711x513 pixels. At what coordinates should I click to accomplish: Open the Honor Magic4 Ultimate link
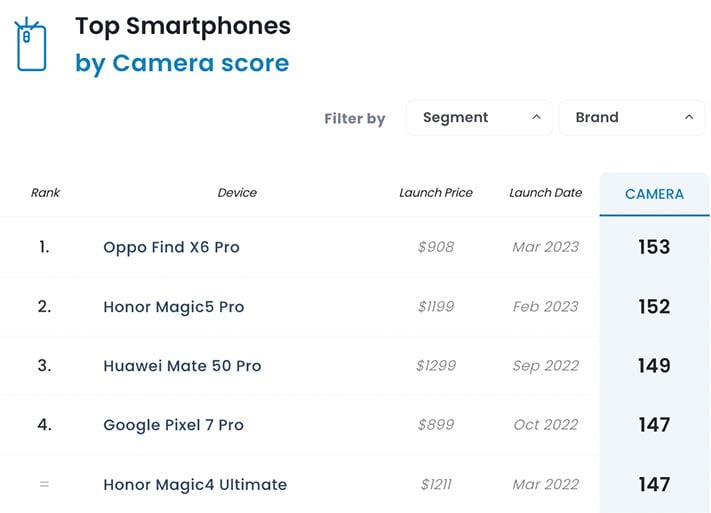tap(195, 485)
